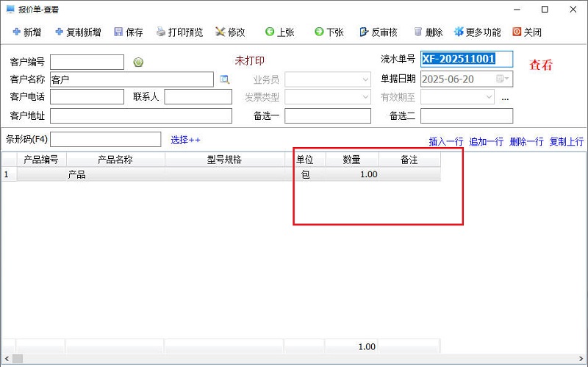Click the 复制上行 link
This screenshot has width=588, height=367.
[x=566, y=141]
